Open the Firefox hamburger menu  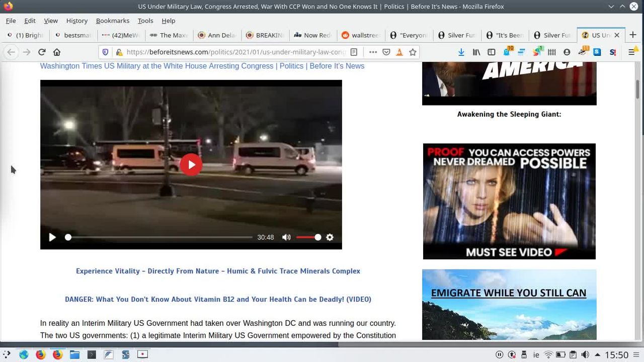[632, 52]
